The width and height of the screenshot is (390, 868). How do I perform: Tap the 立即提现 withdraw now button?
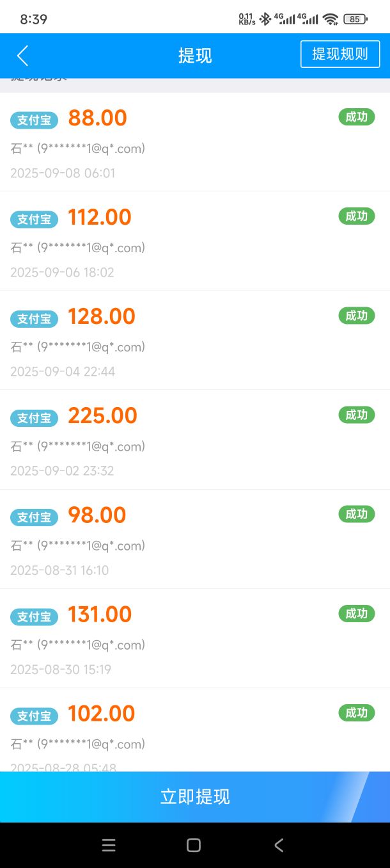tap(195, 797)
